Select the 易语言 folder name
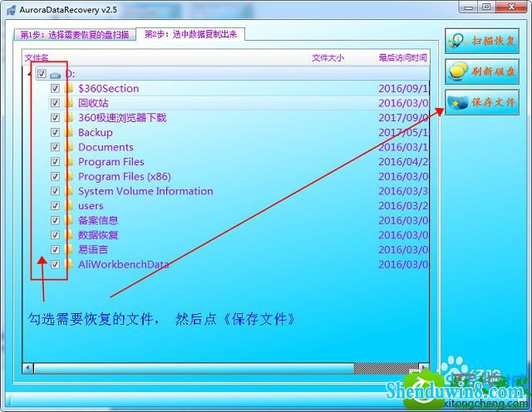This screenshot has width=532, height=412. point(93,249)
